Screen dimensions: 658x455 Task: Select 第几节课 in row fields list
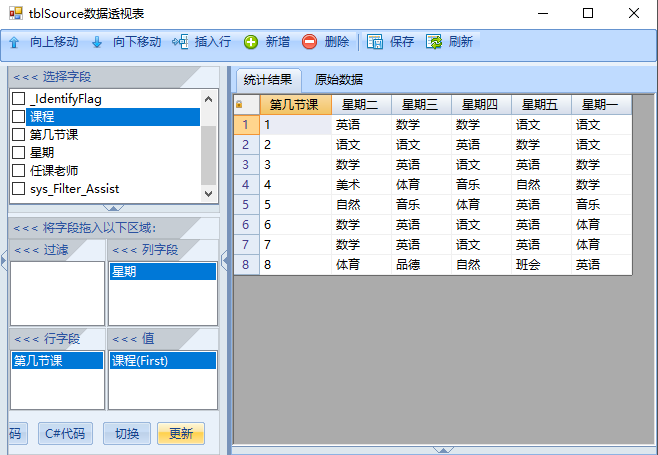(57, 361)
